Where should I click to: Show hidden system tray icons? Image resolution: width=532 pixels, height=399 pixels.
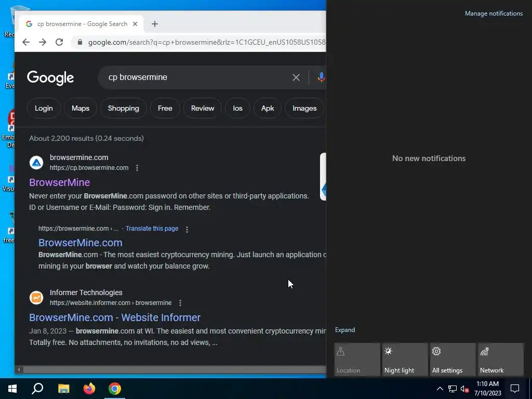tap(440, 389)
